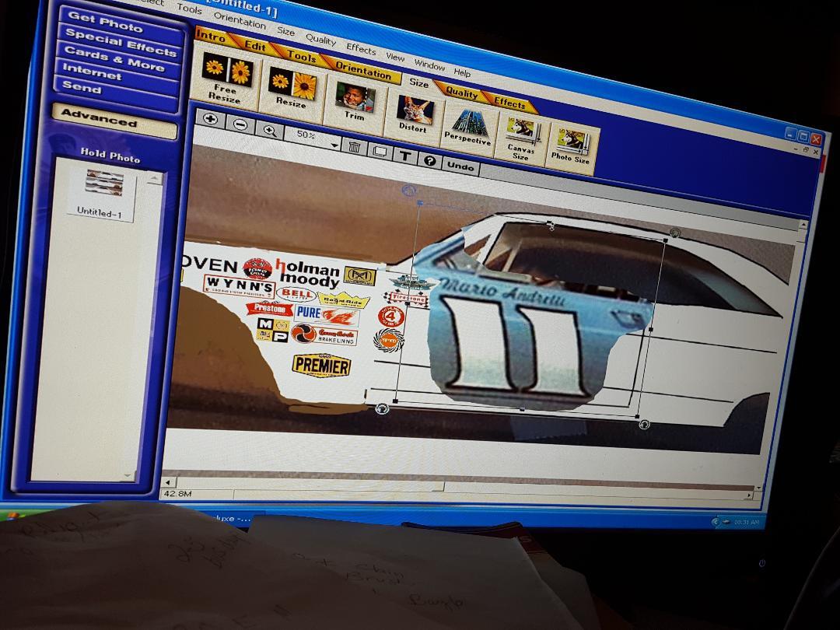
Task: Select the Resize tool with sunflowers
Action: tap(292, 88)
